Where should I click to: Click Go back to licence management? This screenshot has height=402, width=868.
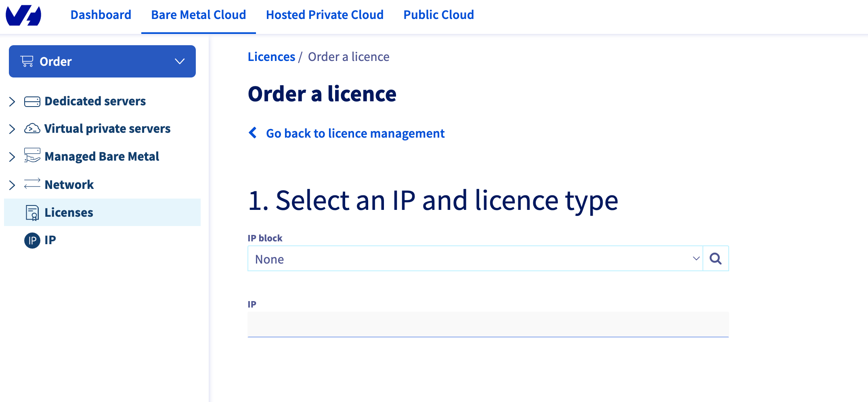355,133
